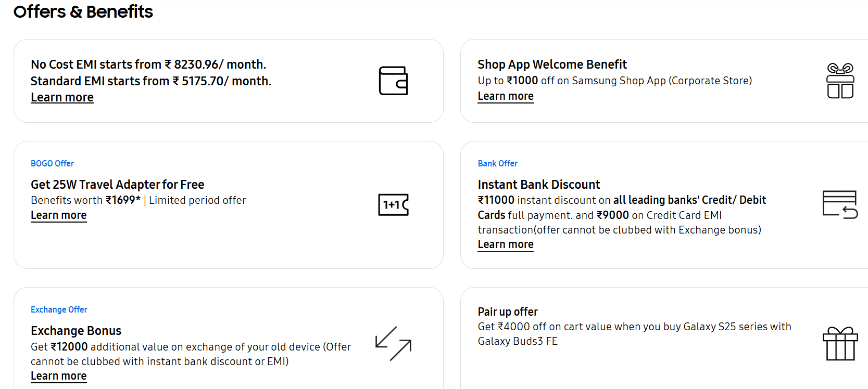Click the 1+1 BOGO coupon icon
This screenshot has width=868, height=389.
[393, 204]
